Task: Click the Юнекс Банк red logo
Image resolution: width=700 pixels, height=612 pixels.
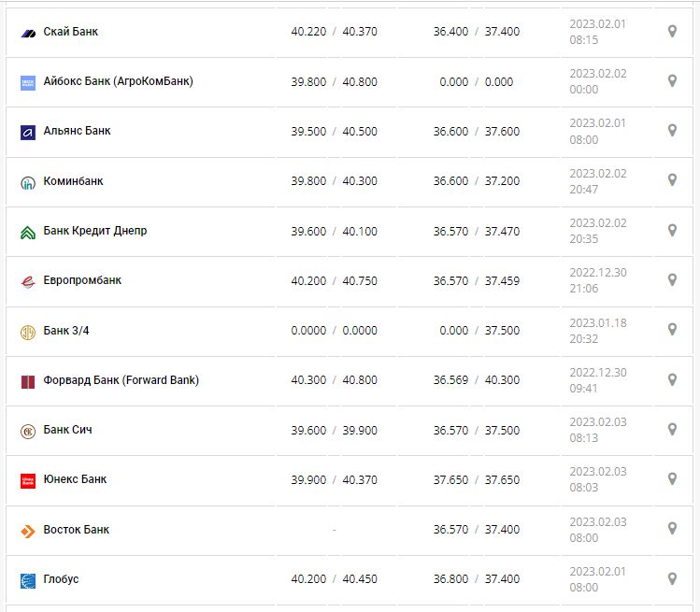Action: pyautogui.click(x=28, y=480)
